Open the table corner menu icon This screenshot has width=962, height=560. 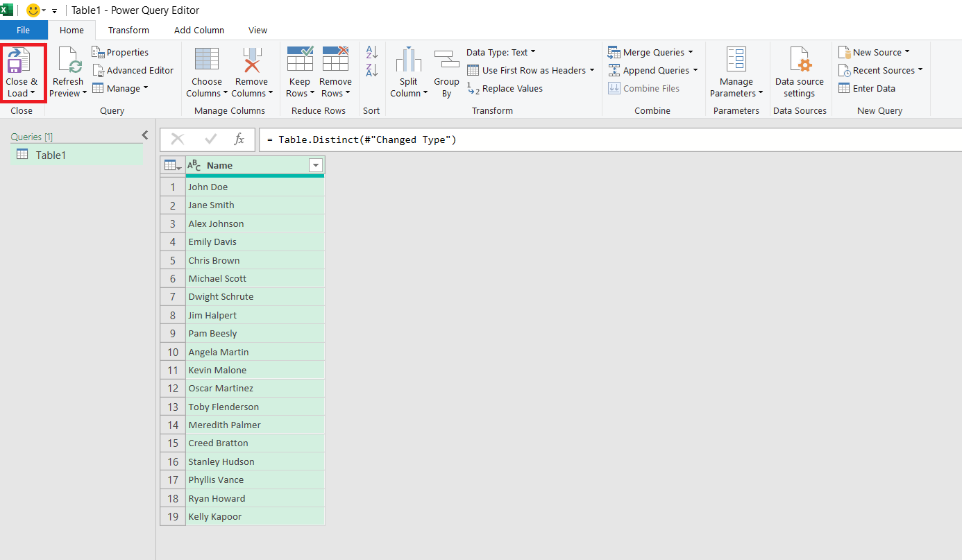pos(173,165)
